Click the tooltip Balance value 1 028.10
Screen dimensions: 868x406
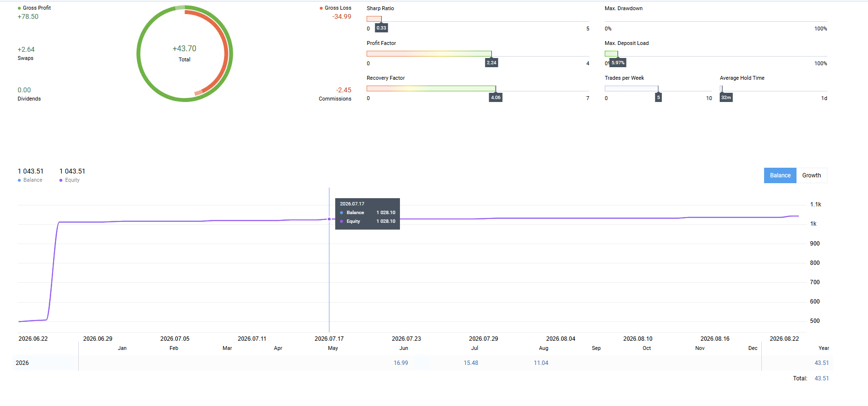point(386,213)
